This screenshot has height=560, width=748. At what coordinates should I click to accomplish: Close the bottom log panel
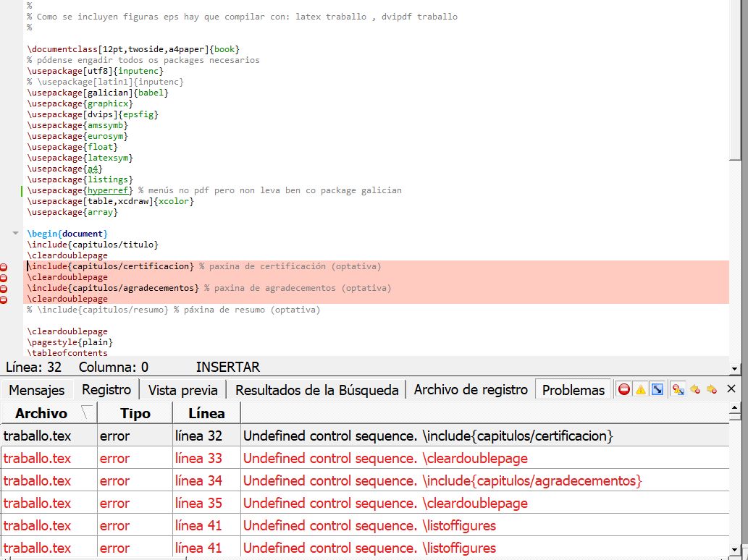[731, 389]
